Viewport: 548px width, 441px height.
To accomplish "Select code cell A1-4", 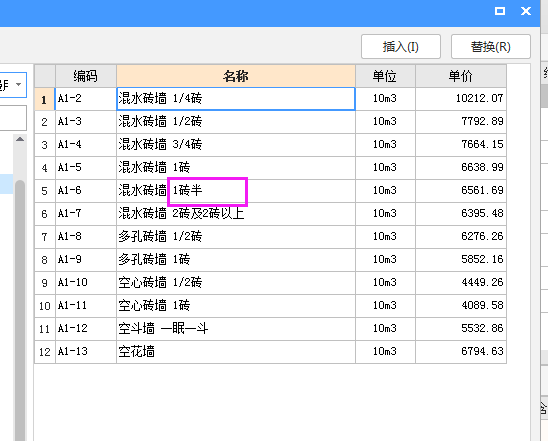I will (x=86, y=145).
